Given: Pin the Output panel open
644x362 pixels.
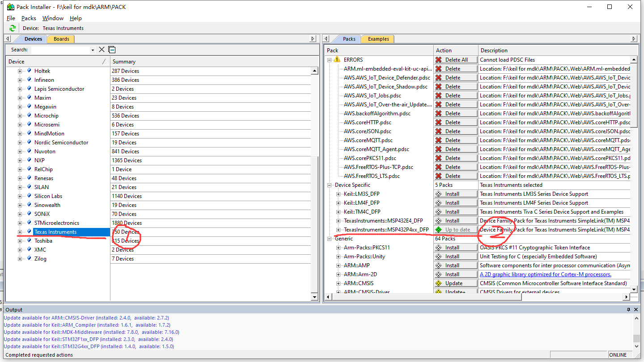Looking at the screenshot, I should pyautogui.click(x=628, y=309).
